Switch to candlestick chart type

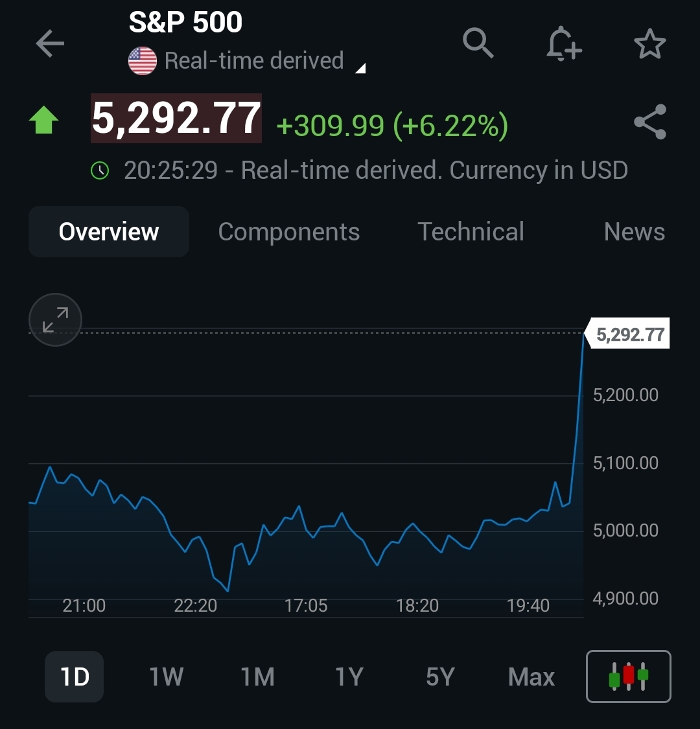point(628,677)
